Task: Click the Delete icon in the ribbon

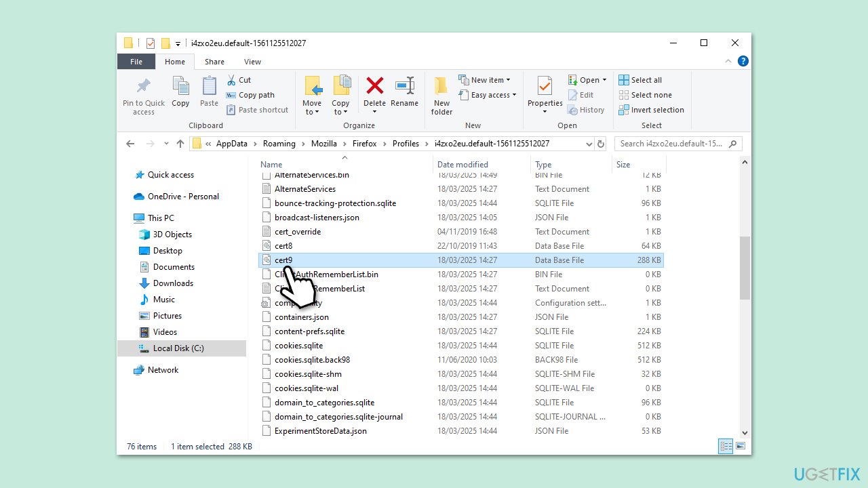Action: tap(374, 86)
